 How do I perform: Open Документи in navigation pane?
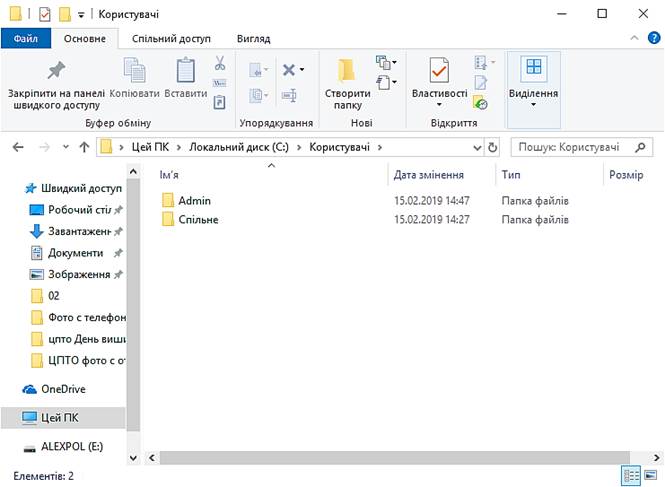(75, 253)
